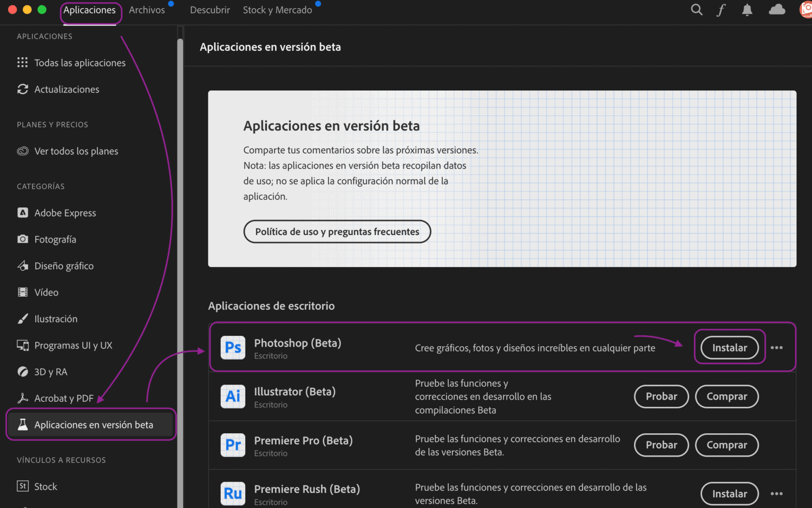Viewport: 812px width, 508px height.
Task: Switch to the Archivos tab
Action: 147,10
